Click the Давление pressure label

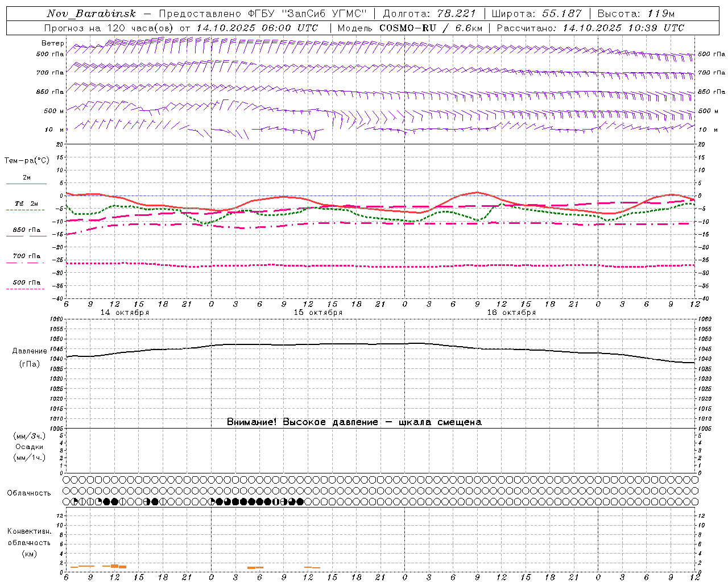[x=30, y=351]
